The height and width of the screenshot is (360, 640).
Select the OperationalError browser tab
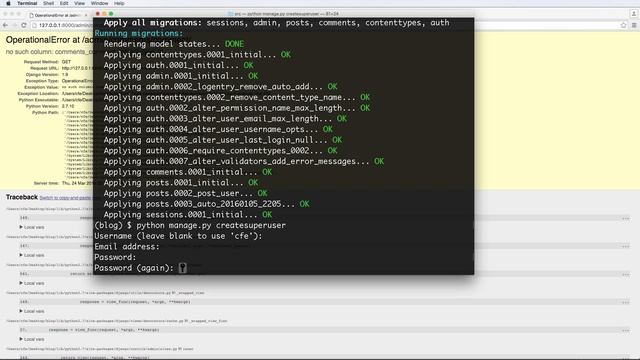coord(57,15)
